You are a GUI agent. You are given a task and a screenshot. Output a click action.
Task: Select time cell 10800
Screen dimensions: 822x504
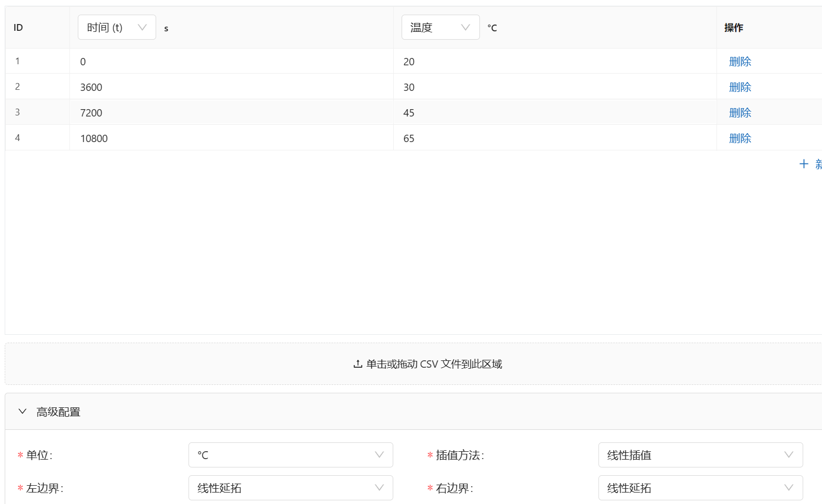coord(231,138)
